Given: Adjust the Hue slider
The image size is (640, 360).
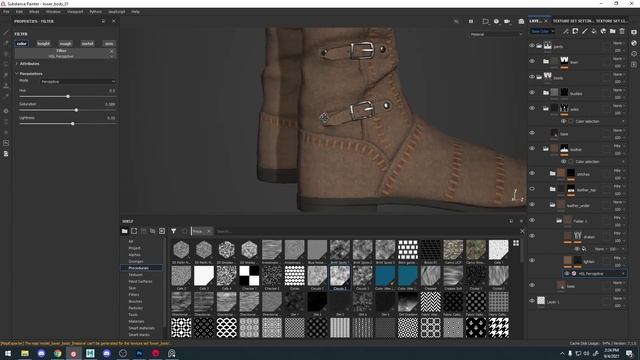Looking at the screenshot, I should coord(67,96).
